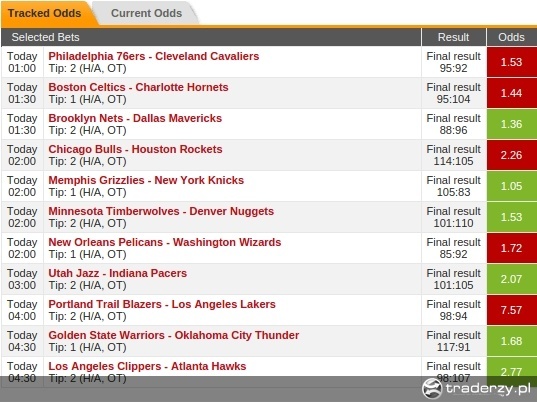Viewport: 537px width, 402px height.
Task: Open Minnesota Timberwolves - Denver Nuggets link
Action: 161,211
